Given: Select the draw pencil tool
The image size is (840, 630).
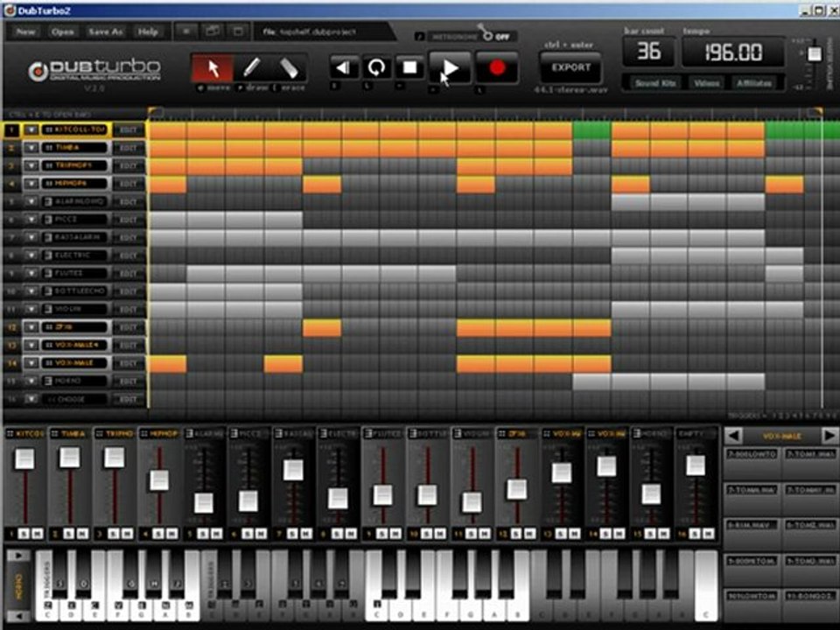Looking at the screenshot, I should pos(251,68).
